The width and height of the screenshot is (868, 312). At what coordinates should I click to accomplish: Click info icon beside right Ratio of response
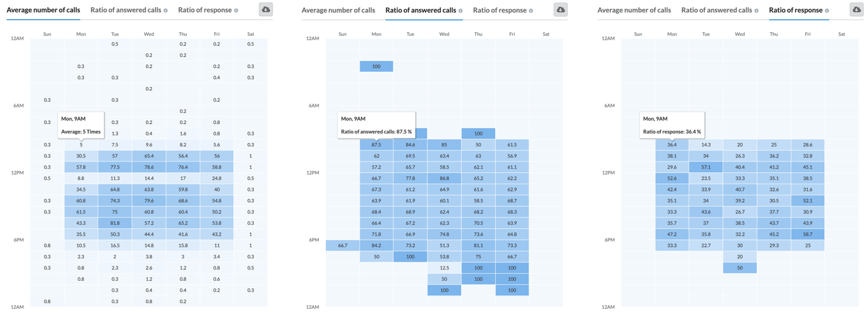pos(827,11)
